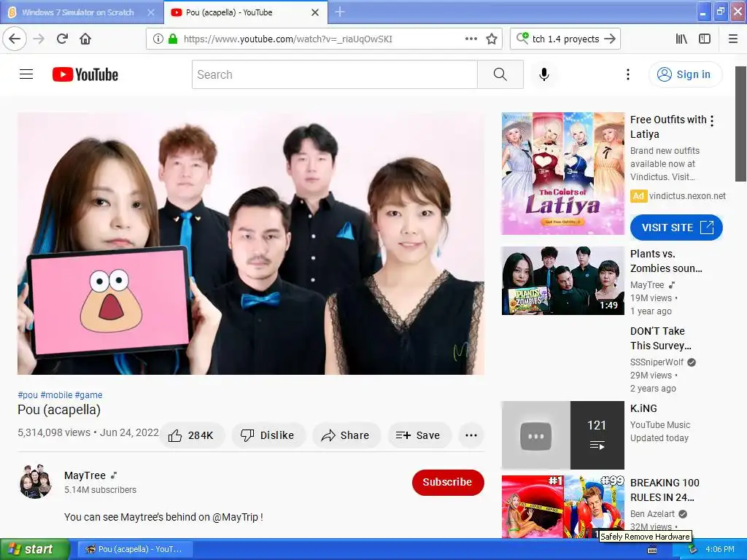The height and width of the screenshot is (560, 747).
Task: Click the Pou (acapella) taskbar item
Action: point(135,549)
